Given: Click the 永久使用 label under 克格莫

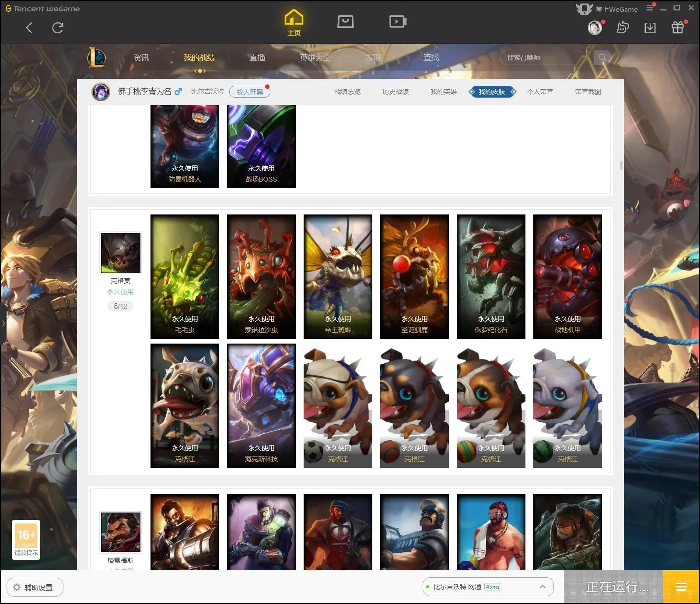Looking at the screenshot, I should click(x=120, y=292).
